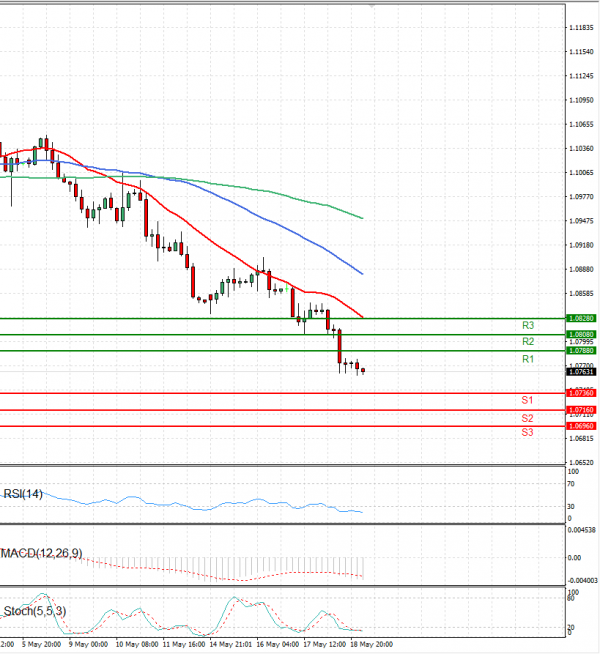
Task: Click the 1.11245 price axis value
Action: pos(581,76)
